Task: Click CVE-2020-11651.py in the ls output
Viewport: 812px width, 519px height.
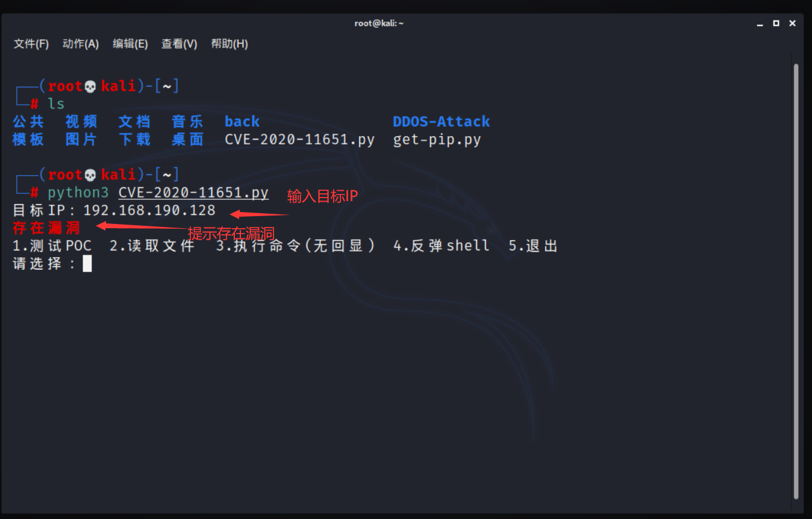Action: (x=299, y=140)
